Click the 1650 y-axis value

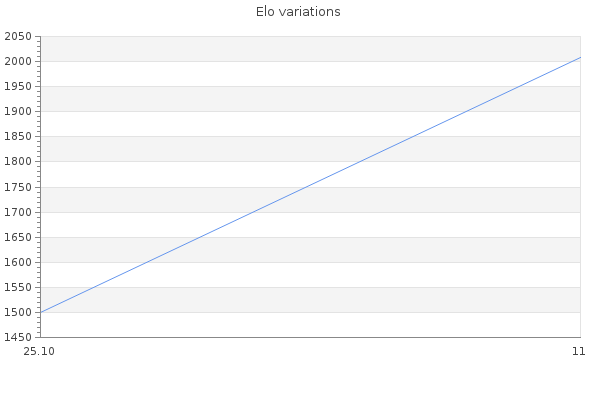(x=19, y=237)
